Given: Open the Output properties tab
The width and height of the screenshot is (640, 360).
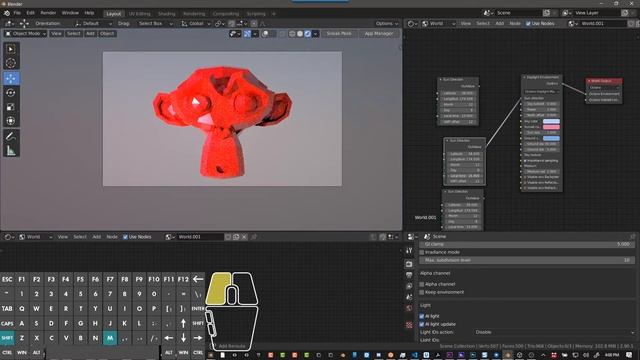Looking at the screenshot, I should (x=409, y=275).
